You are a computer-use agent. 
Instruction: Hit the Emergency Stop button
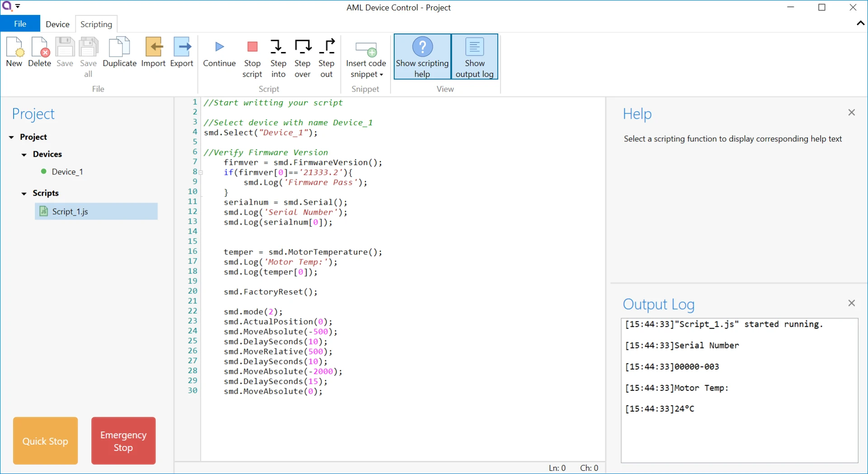click(x=123, y=441)
